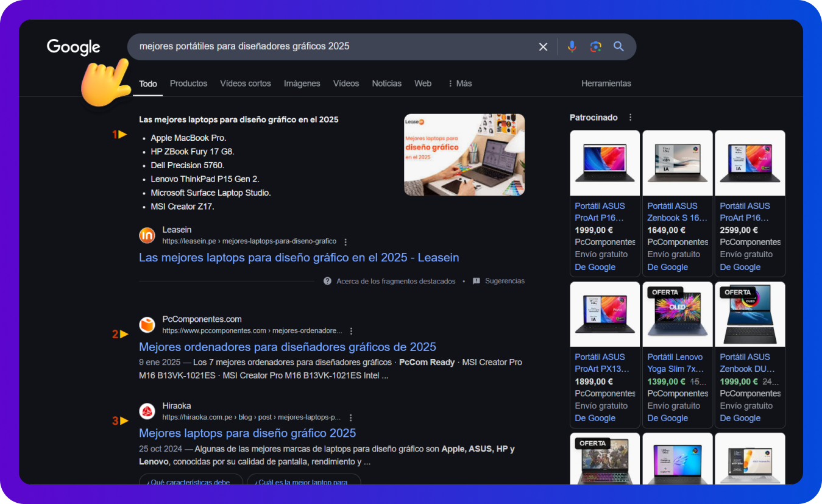
Task: Open the Patrocinado three-dot options
Action: click(x=630, y=118)
